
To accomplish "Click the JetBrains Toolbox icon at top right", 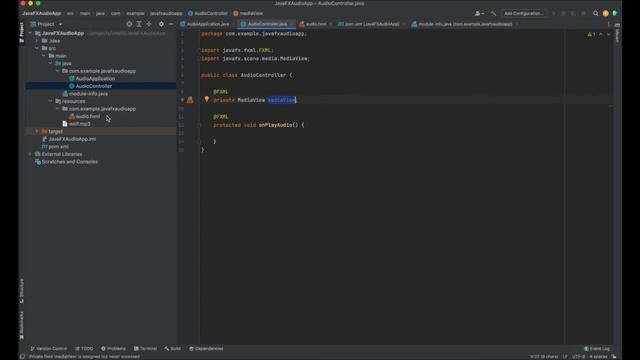I will point(615,13).
